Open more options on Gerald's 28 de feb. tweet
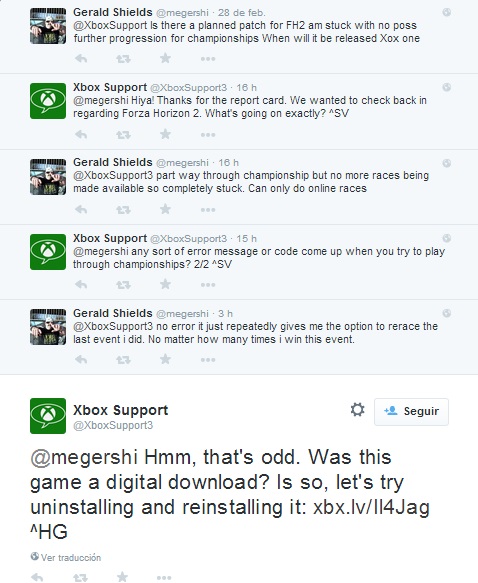478x583 pixels. pyautogui.click(x=208, y=59)
